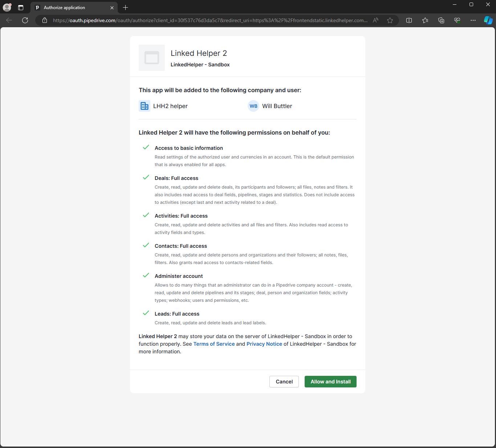Open the Terms of Service link
This screenshot has width=496, height=448.
(214, 344)
